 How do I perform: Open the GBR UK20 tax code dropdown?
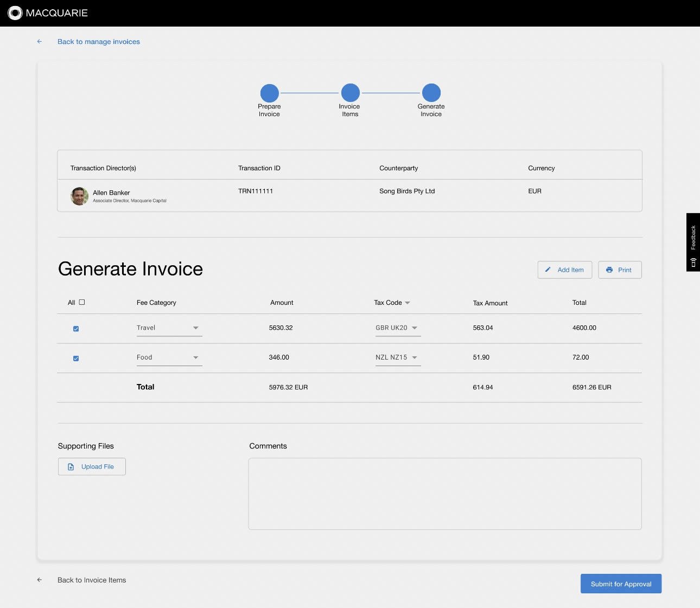pyautogui.click(x=398, y=328)
